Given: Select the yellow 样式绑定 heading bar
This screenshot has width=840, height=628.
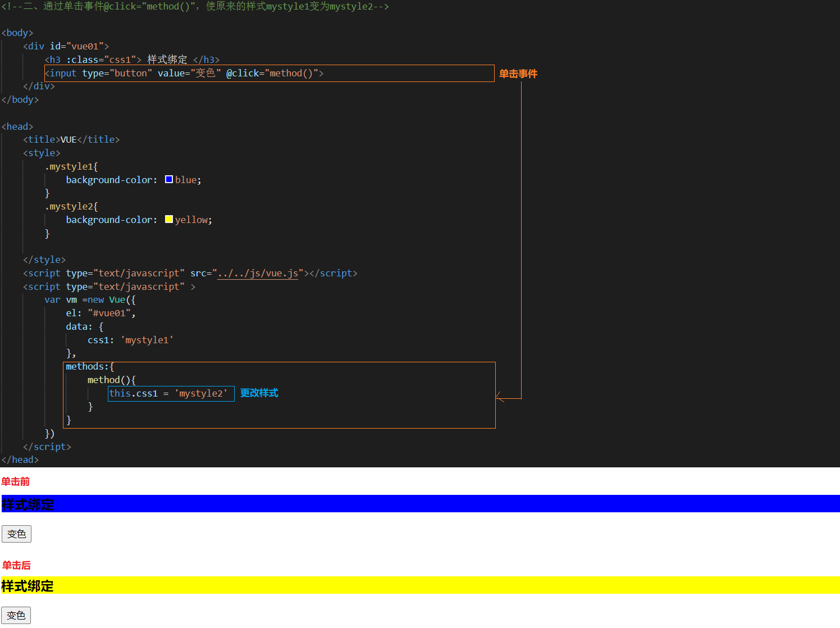Looking at the screenshot, I should coord(420,585).
